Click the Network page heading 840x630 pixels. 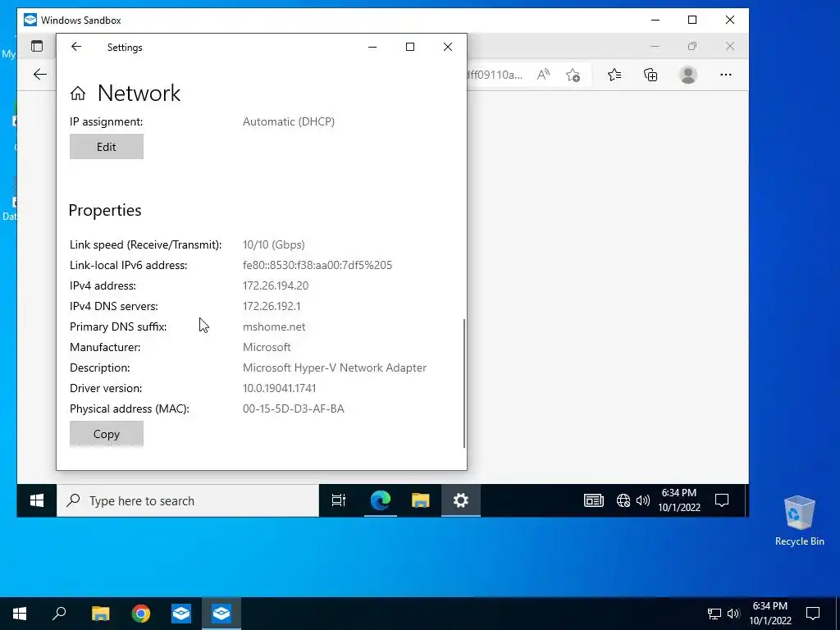click(139, 94)
